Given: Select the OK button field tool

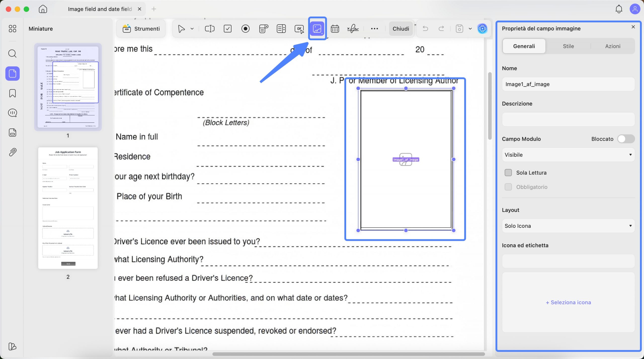Looking at the screenshot, I should tap(299, 29).
